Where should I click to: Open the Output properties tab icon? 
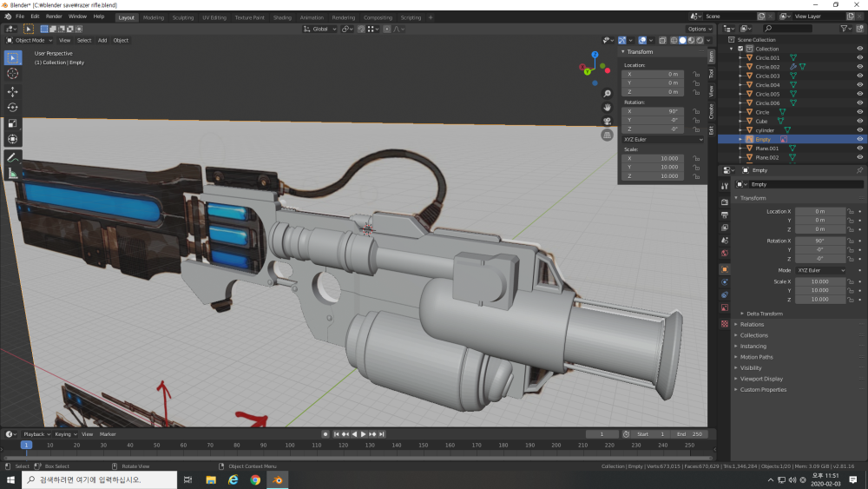[x=725, y=215]
